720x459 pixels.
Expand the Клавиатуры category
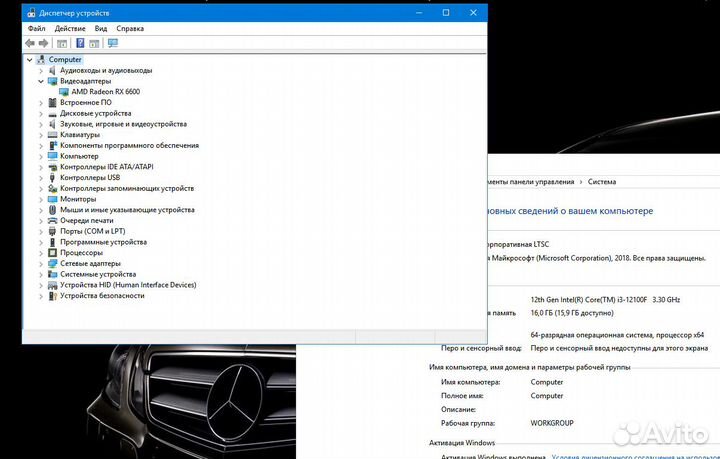41,135
